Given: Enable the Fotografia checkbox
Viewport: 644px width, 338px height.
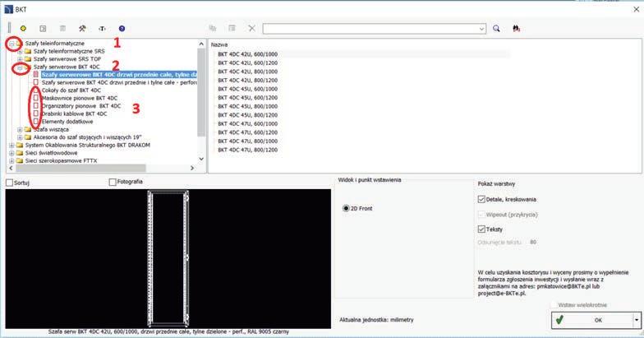Looking at the screenshot, I should pyautogui.click(x=113, y=182).
